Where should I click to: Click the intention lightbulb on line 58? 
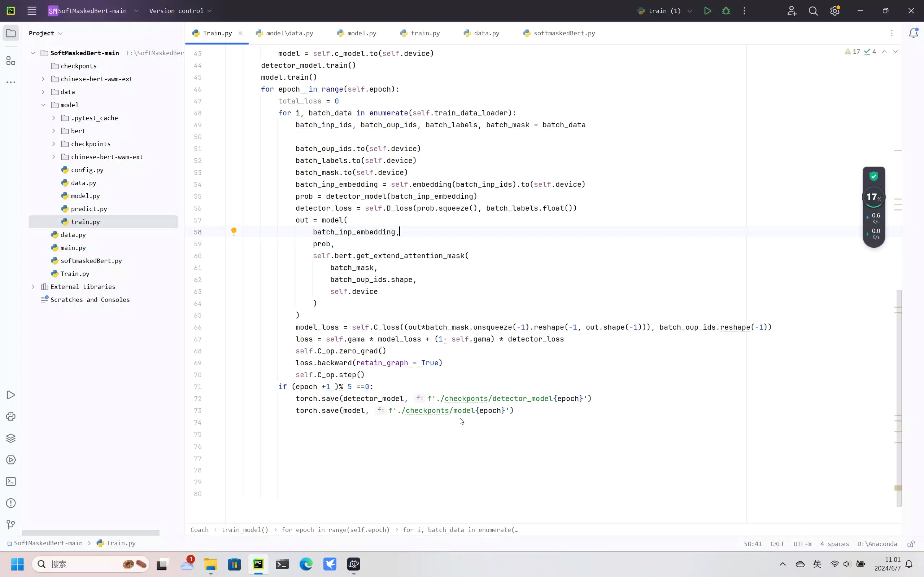(x=234, y=231)
